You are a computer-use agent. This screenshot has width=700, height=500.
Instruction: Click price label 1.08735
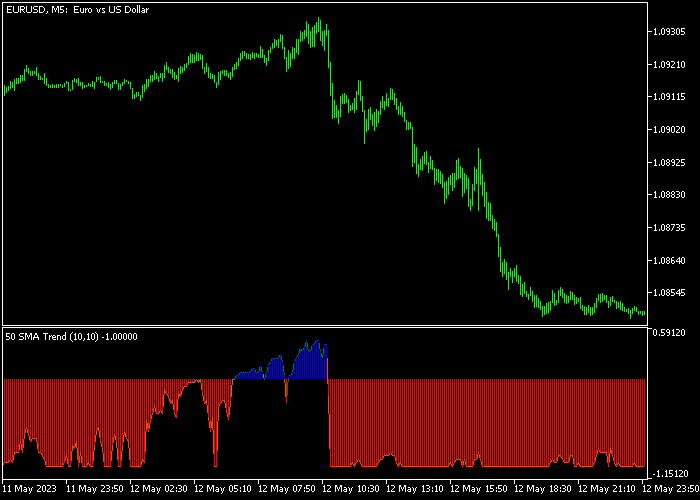[670, 228]
